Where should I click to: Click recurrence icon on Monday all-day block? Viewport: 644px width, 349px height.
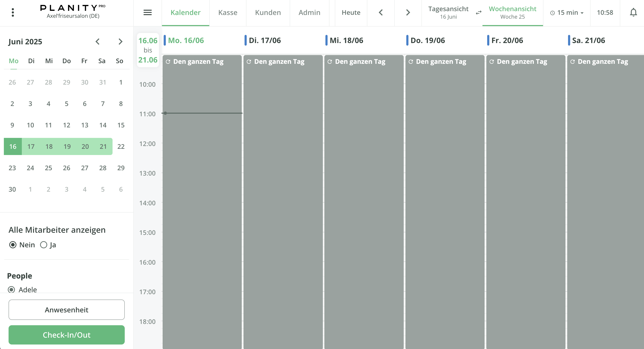[x=168, y=61]
